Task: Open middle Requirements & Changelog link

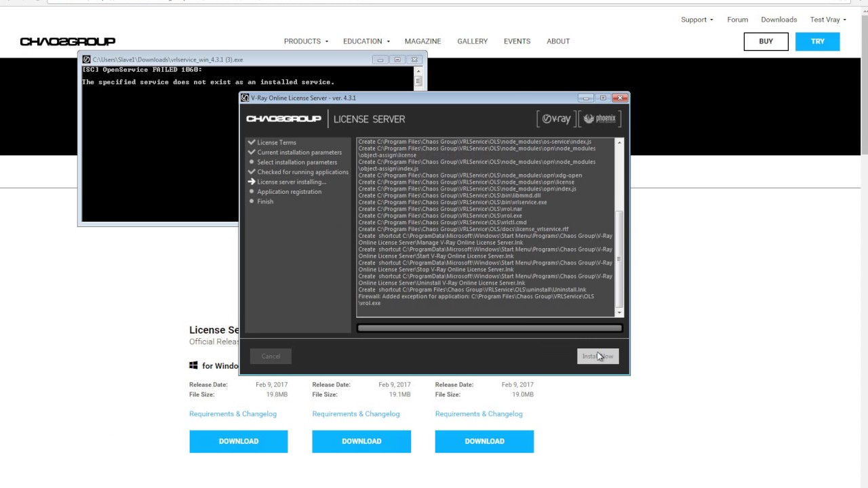Action: point(356,413)
